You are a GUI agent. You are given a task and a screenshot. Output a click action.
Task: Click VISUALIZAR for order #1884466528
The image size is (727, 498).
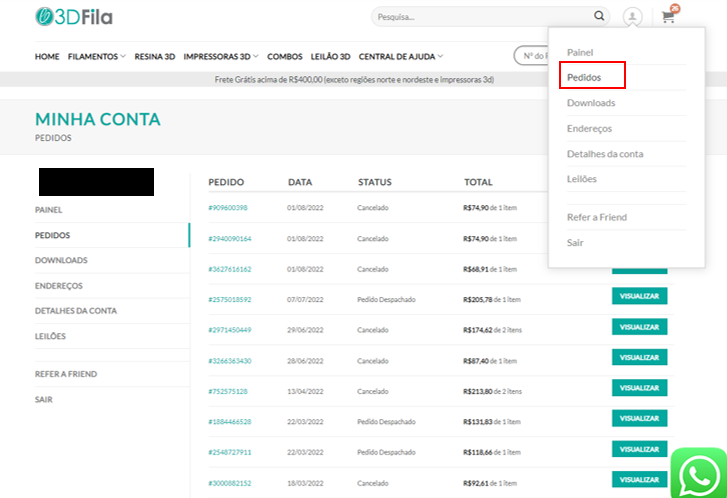639,418
